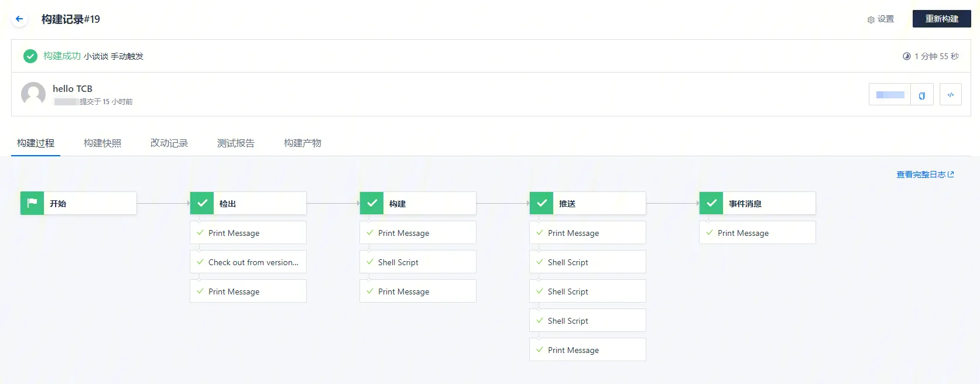Select the 构建产物 tab
Image resolution: width=980 pixels, height=384 pixels.
click(303, 143)
